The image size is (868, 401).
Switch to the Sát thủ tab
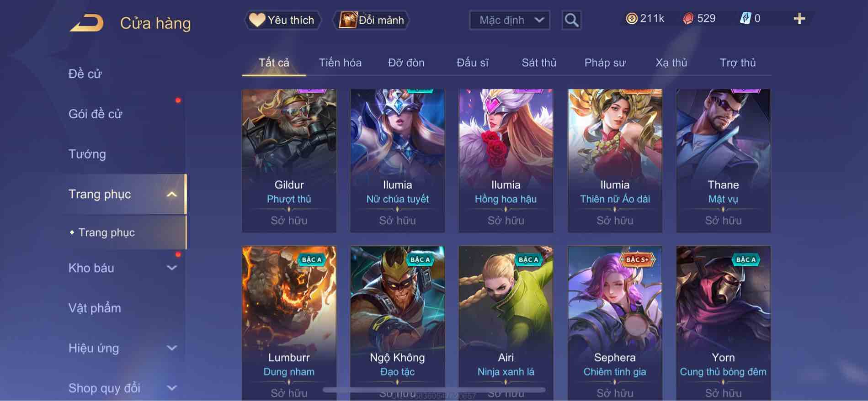pos(539,63)
